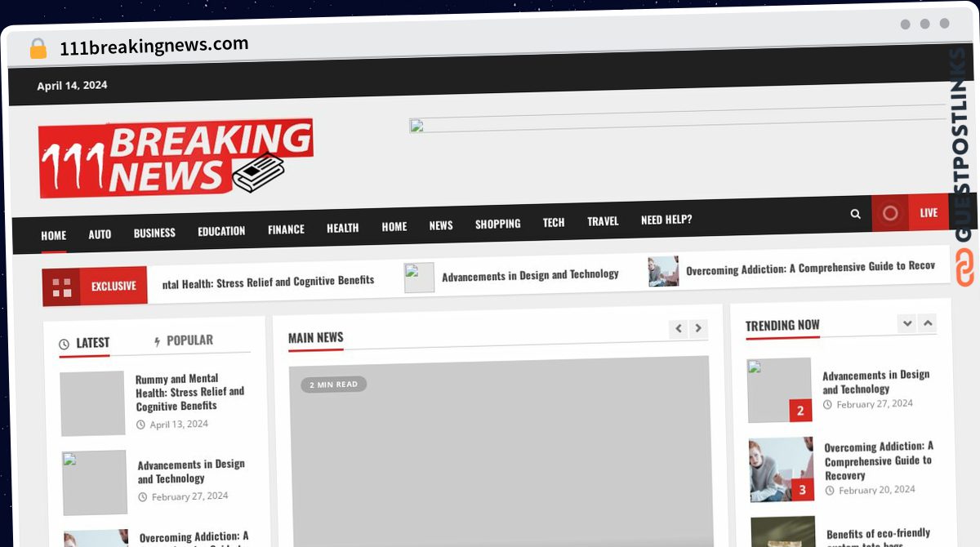Click the Exclusive ticker label
Viewport: 980px width, 547px height.
pyautogui.click(x=114, y=287)
